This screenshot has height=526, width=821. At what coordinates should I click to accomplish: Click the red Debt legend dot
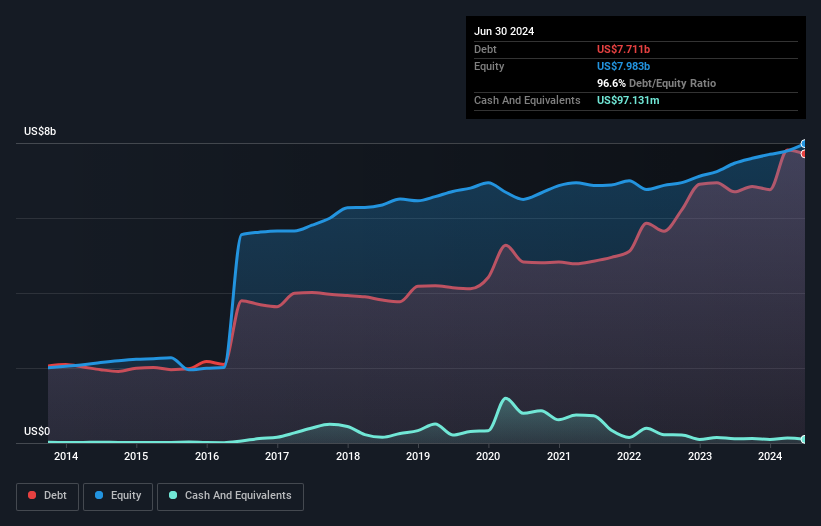[32, 495]
